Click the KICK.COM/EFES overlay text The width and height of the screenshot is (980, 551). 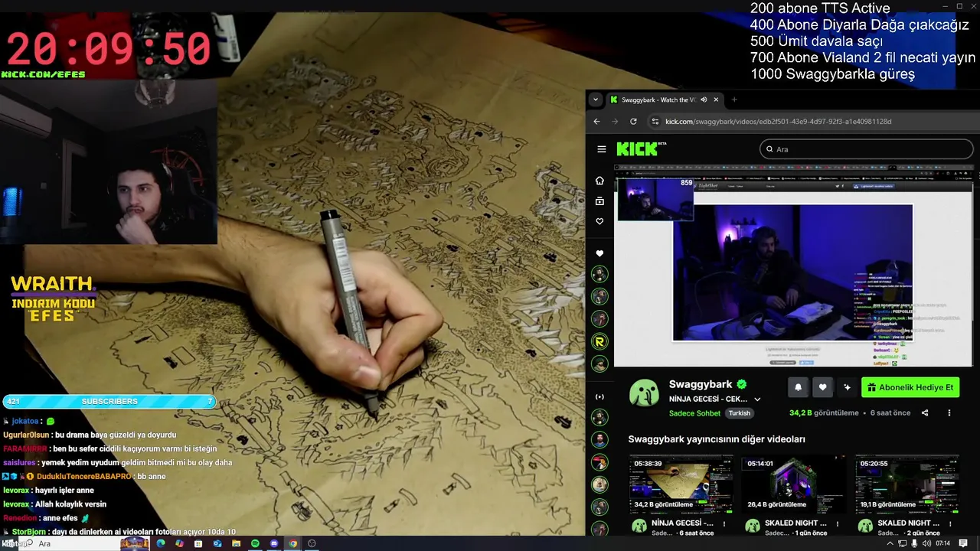pos(44,74)
